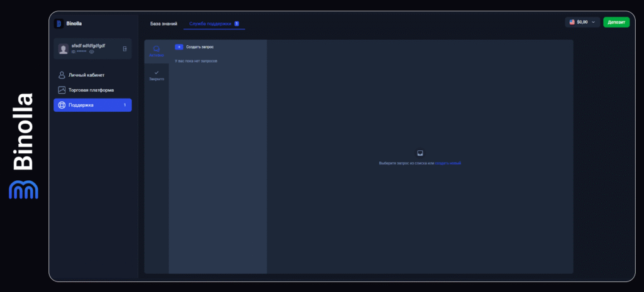The height and width of the screenshot is (292, 644).
Task: Expand the $0,00 balance dropdown chevron
Action: (594, 22)
